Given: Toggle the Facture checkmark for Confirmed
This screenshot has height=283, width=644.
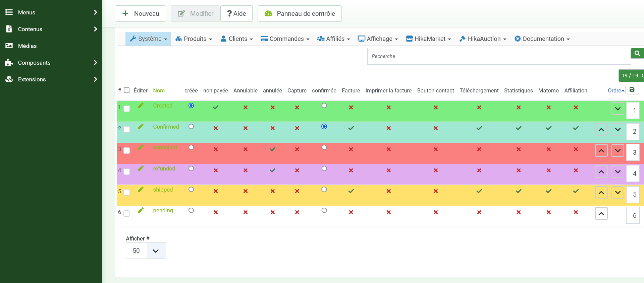Looking at the screenshot, I should (x=351, y=128).
